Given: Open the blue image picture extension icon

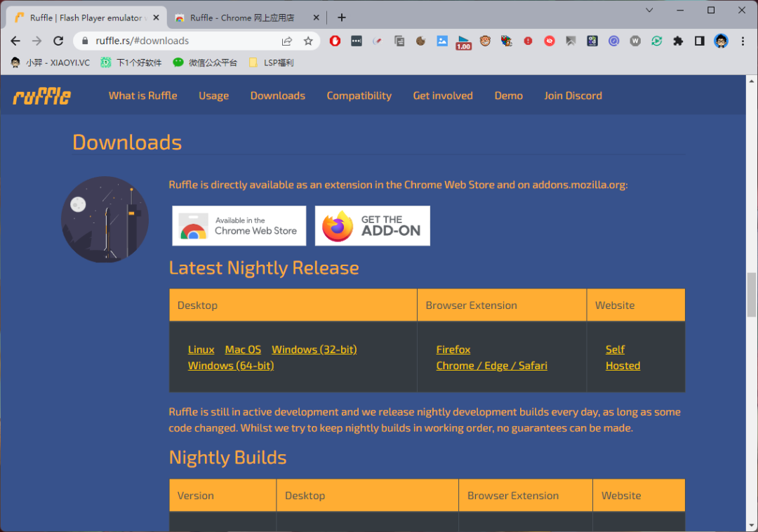Looking at the screenshot, I should tap(442, 41).
